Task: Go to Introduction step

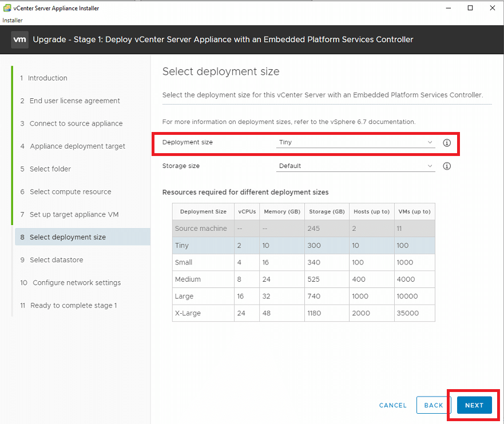Action: click(47, 78)
